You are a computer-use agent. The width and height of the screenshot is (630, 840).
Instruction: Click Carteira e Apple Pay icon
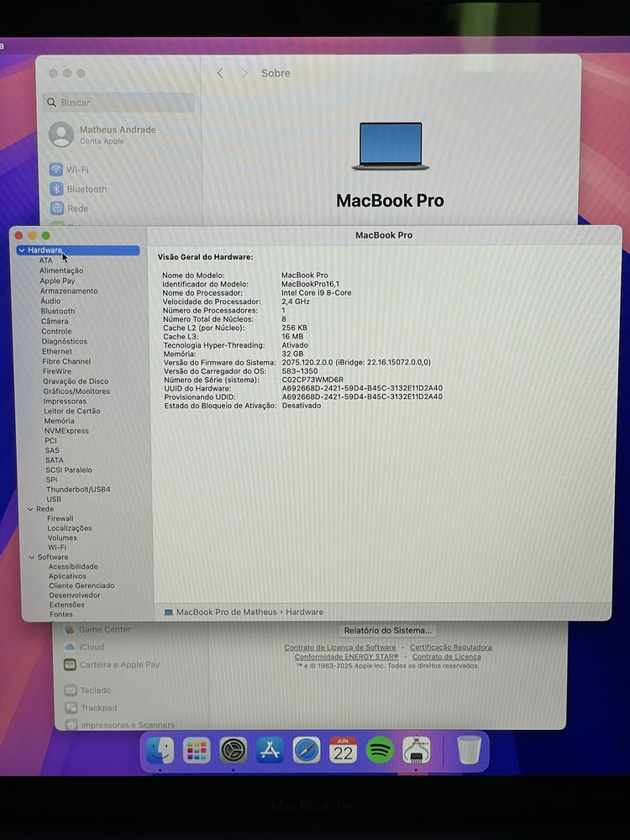click(70, 664)
